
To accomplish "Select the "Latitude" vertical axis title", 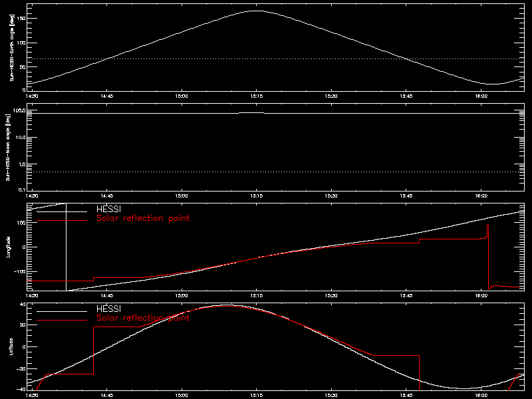I will (x=11, y=346).
